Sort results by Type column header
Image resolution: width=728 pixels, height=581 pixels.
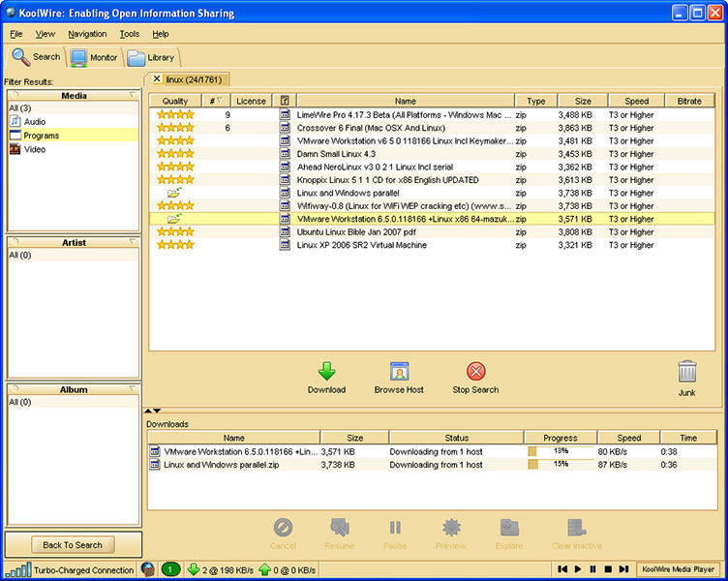tap(535, 101)
